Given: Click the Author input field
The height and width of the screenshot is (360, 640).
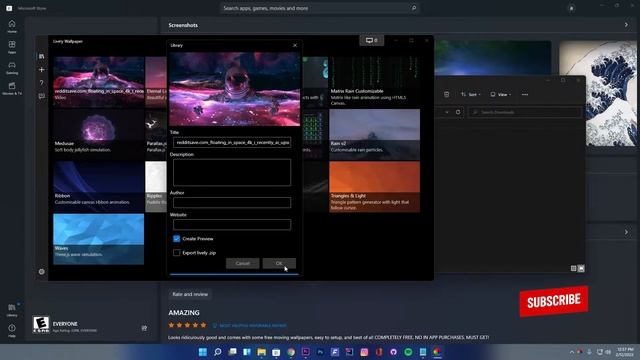Looking at the screenshot, I should coord(232,202).
